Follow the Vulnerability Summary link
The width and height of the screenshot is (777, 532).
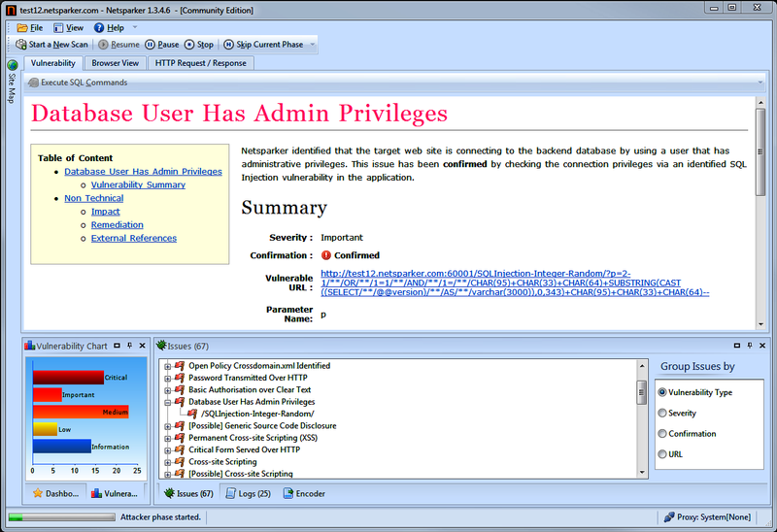138,184
